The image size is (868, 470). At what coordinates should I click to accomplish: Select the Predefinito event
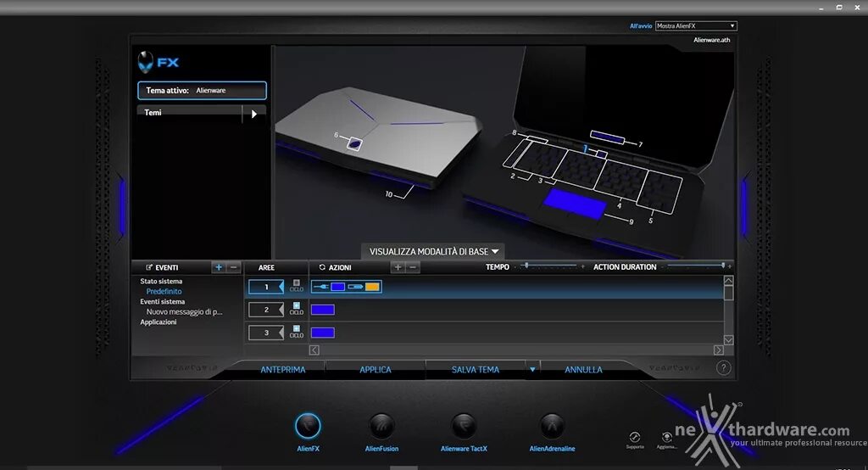[x=164, y=291]
